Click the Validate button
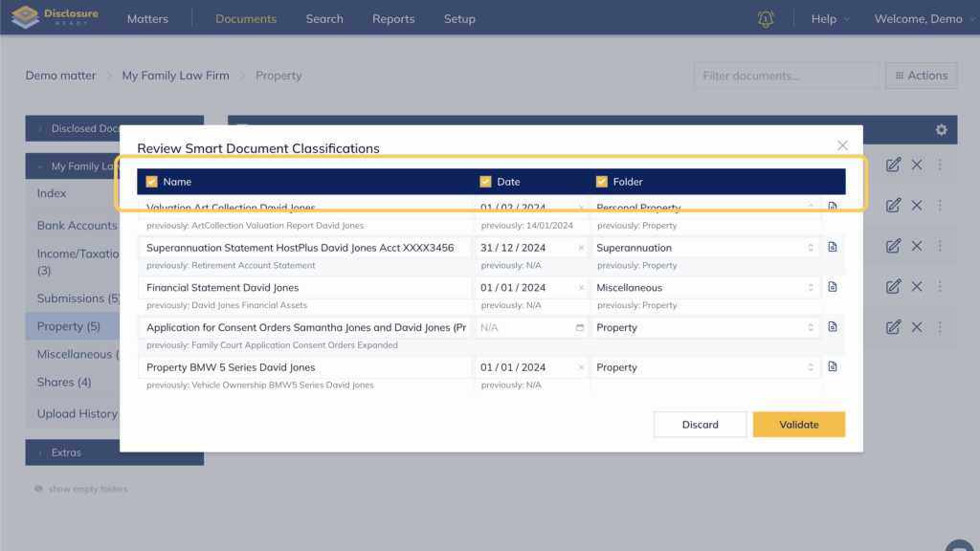Viewport: 980px width, 551px height. 798,425
